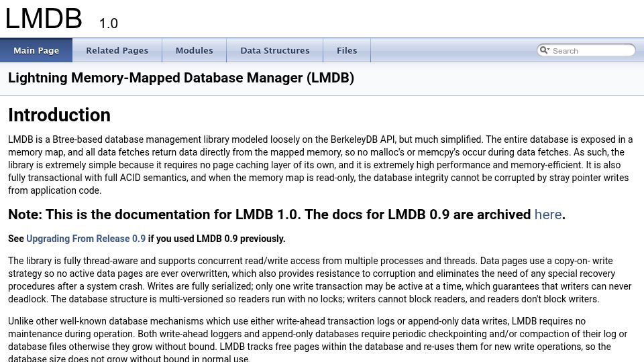Click the note about LMDB 1.0 documentation

pyautogui.click(x=286, y=215)
